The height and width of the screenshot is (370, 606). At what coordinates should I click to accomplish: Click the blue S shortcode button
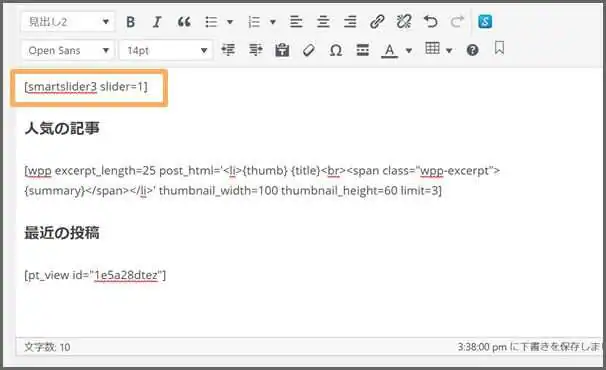click(x=485, y=22)
